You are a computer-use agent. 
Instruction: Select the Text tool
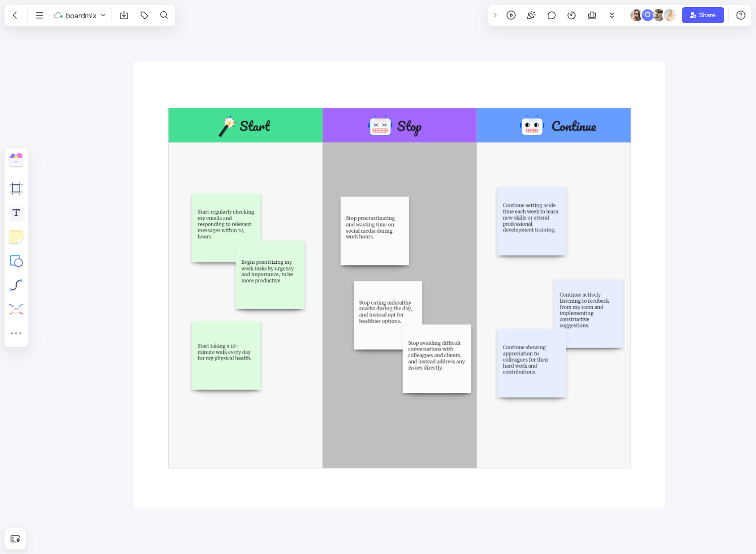[16, 213]
